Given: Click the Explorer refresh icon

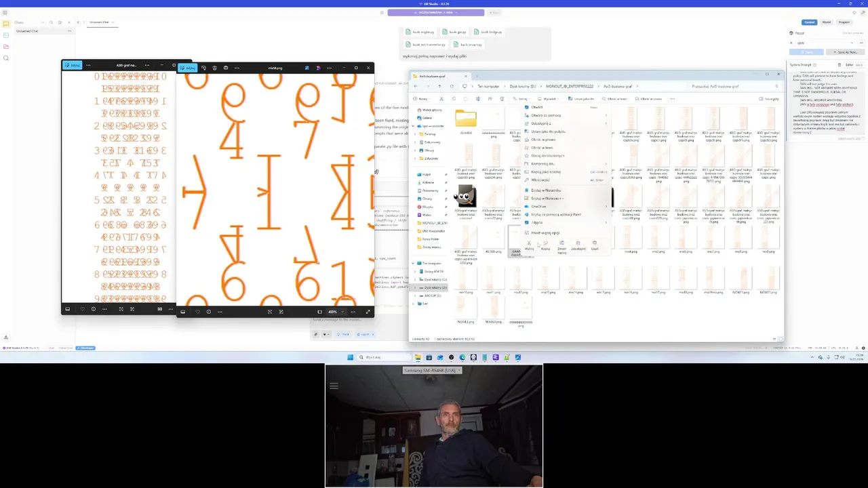Looking at the screenshot, I should point(452,86).
